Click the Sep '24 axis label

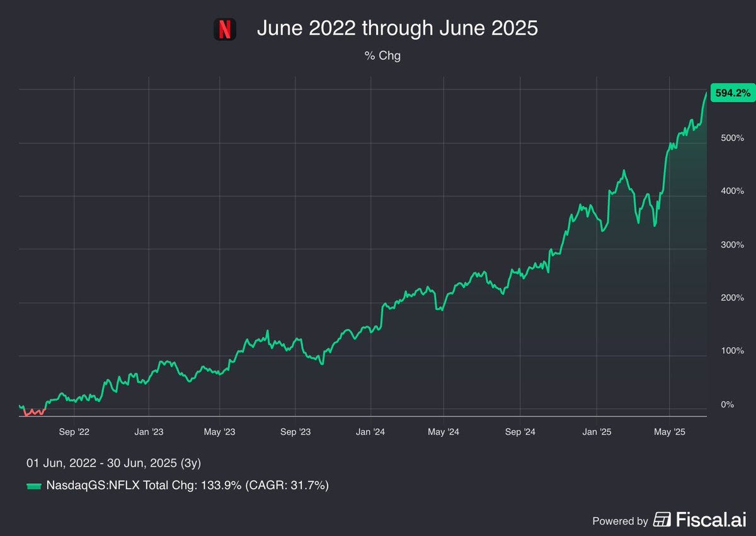(520, 432)
